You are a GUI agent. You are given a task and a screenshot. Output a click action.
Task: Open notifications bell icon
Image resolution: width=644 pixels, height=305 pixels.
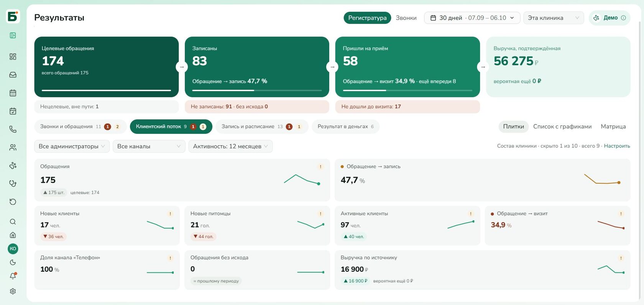[x=13, y=276]
